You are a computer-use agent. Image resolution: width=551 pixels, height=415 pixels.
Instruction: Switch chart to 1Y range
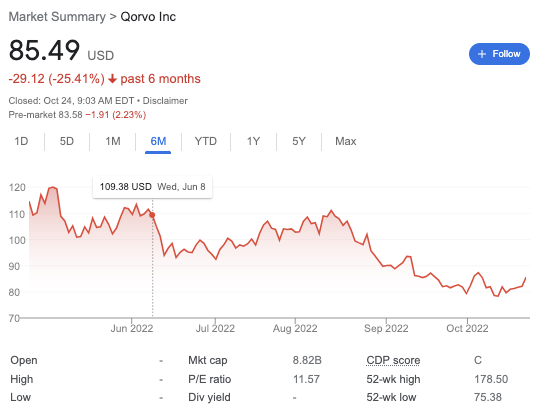[x=253, y=141]
